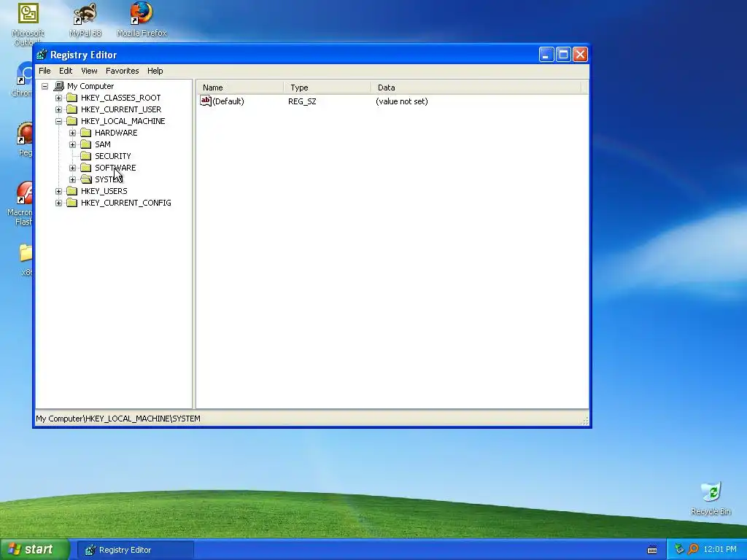747x560 pixels.
Task: Click the HKEY_CURRENT_CONFIG folder icon
Action: coord(72,203)
